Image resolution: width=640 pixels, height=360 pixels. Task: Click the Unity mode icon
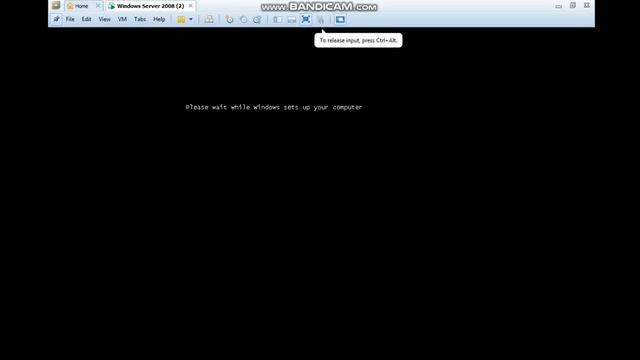point(320,19)
